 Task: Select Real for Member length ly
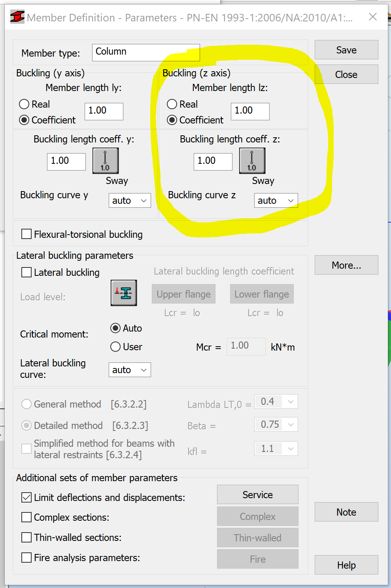point(24,104)
